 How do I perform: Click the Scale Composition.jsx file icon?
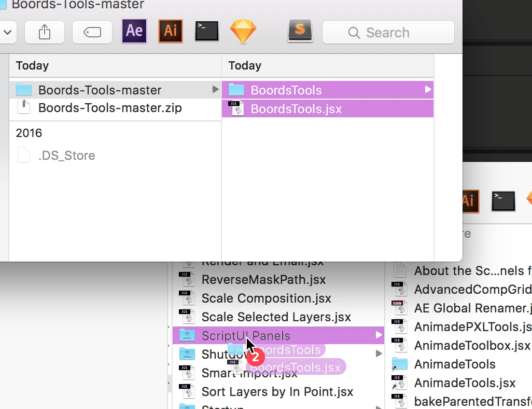(x=187, y=297)
